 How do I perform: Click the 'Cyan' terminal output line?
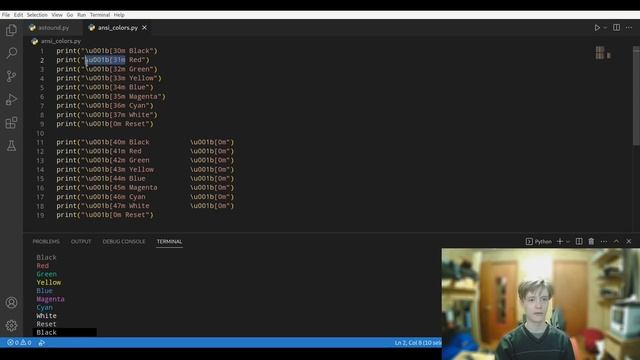pos(44,307)
